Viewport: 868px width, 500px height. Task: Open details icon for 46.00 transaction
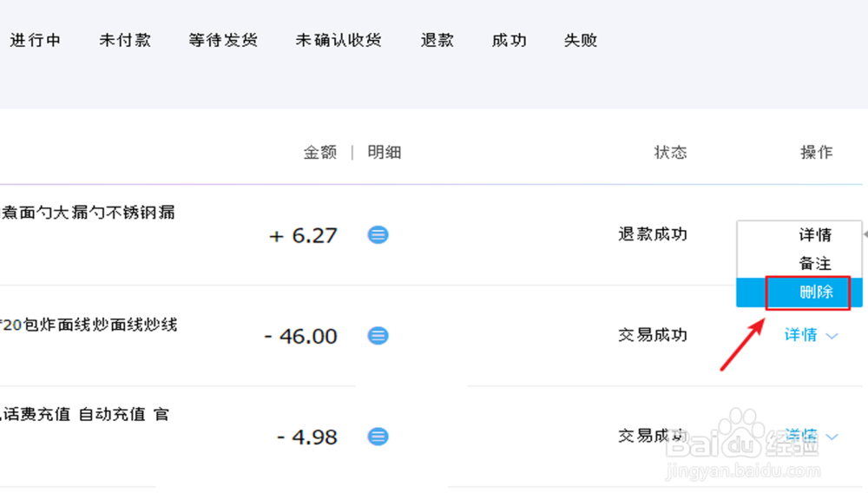tap(378, 335)
